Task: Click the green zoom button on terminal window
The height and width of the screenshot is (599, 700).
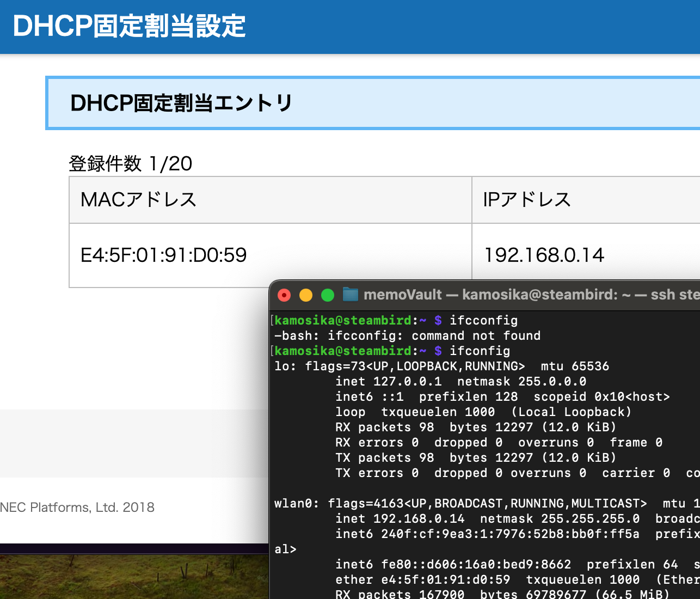Action: (x=328, y=295)
